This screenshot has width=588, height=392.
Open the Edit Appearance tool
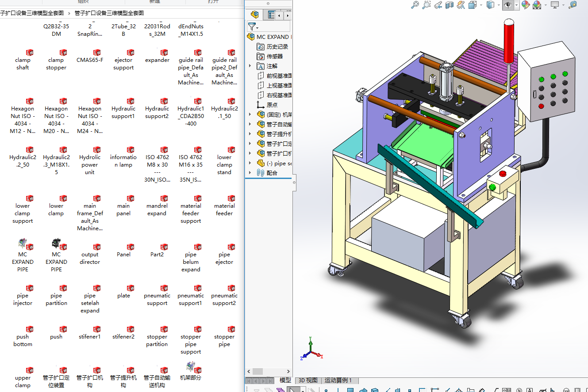525,5
